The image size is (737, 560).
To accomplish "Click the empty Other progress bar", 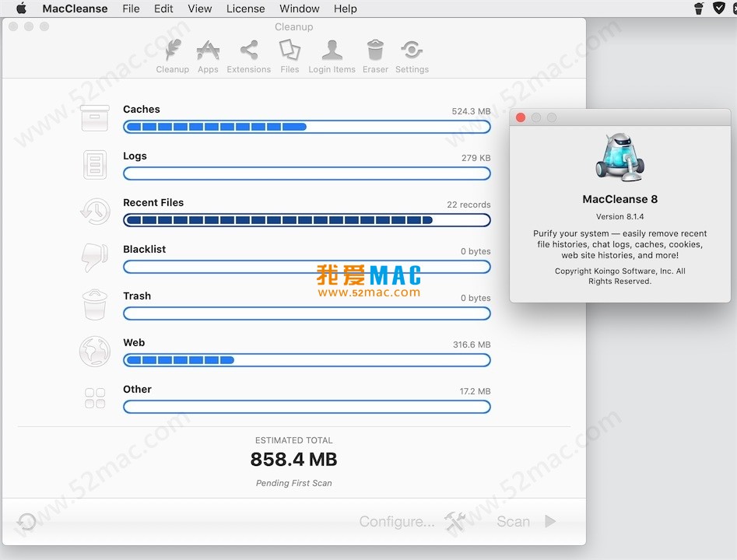I will pyautogui.click(x=307, y=407).
